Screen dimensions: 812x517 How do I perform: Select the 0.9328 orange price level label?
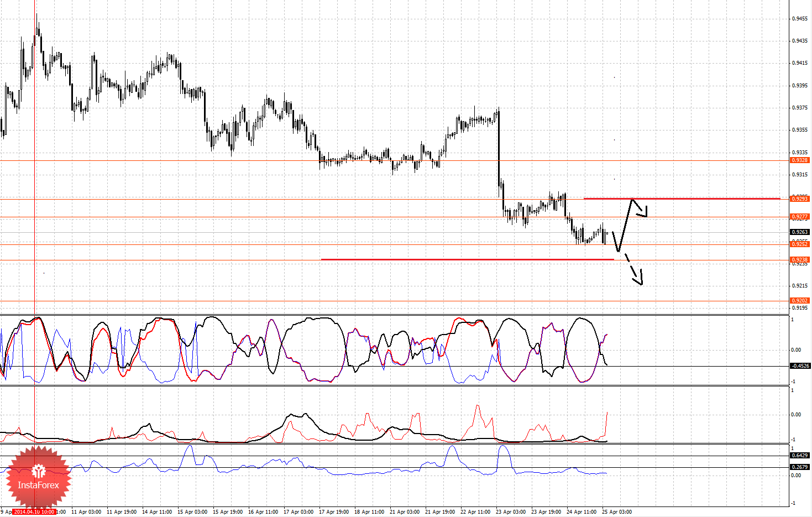point(800,160)
